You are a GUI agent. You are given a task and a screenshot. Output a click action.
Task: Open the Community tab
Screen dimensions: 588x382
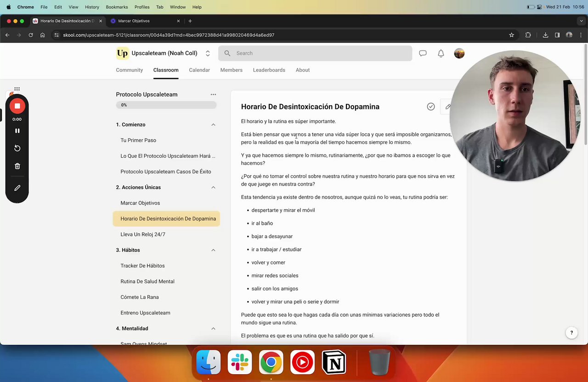tap(129, 70)
